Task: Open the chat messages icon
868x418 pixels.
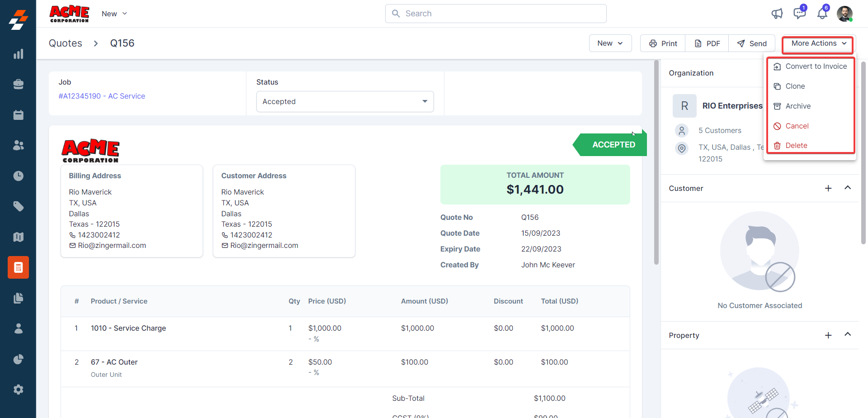Action: pyautogui.click(x=799, y=13)
